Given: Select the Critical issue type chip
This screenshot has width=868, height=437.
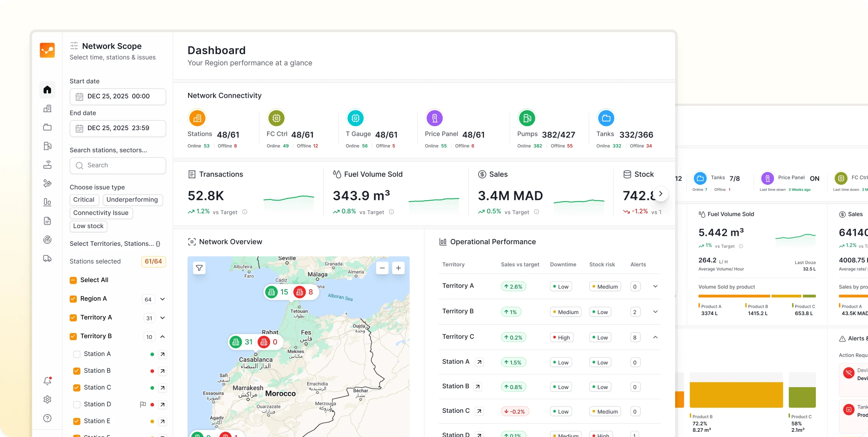Looking at the screenshot, I should pos(84,200).
